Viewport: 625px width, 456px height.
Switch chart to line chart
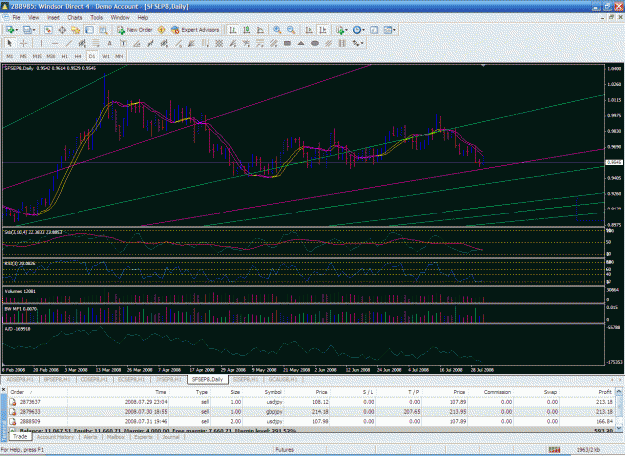point(260,30)
